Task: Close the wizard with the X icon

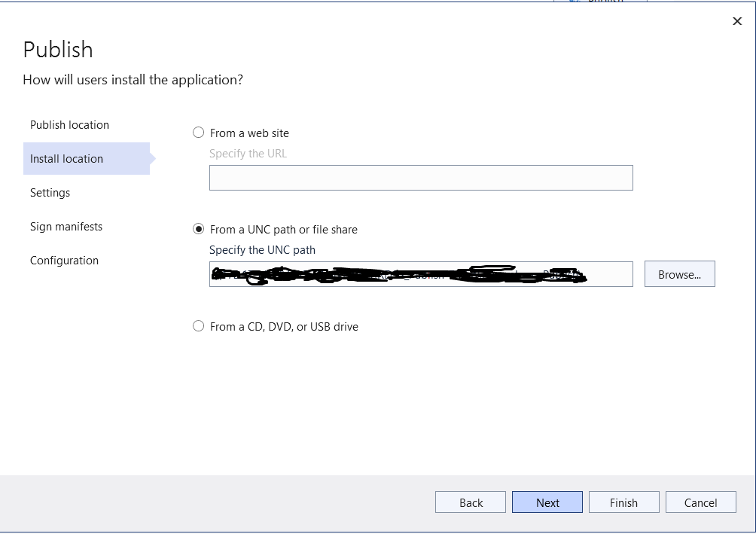Action: 737,21
